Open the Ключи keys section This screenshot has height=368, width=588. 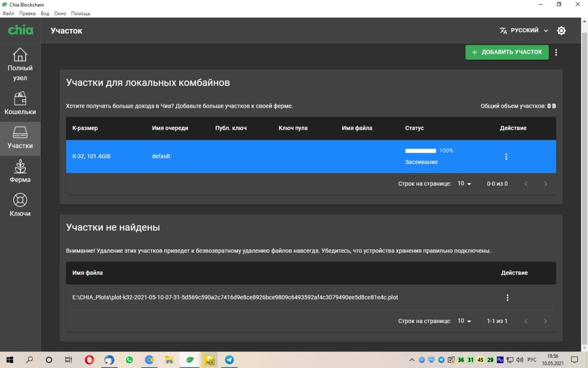20,205
